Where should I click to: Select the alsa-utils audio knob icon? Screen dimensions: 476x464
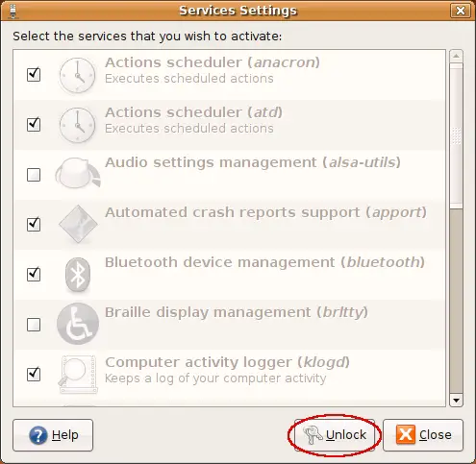coord(78,173)
